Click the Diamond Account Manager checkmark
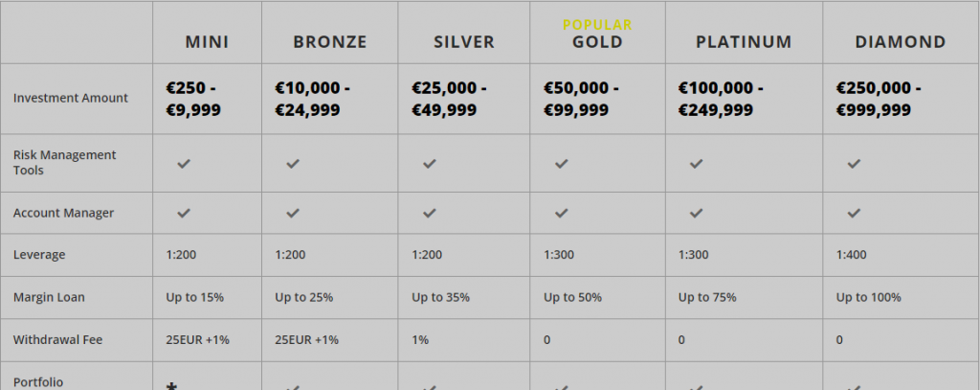The image size is (980, 390). pos(854,213)
